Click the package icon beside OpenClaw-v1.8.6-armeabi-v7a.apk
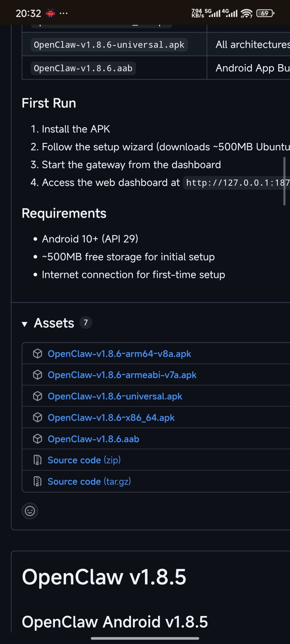Viewport: 290px width, 644px height. click(37, 375)
